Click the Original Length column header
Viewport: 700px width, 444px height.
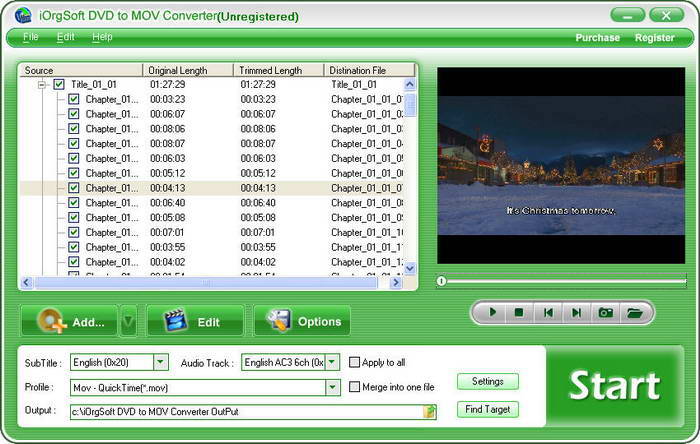pyautogui.click(x=188, y=71)
